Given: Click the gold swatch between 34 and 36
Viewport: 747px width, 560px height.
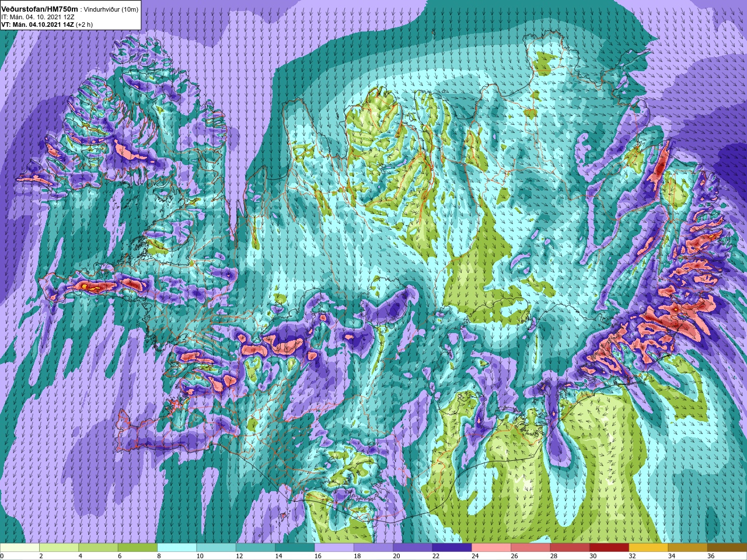Looking at the screenshot, I should click(687, 548).
